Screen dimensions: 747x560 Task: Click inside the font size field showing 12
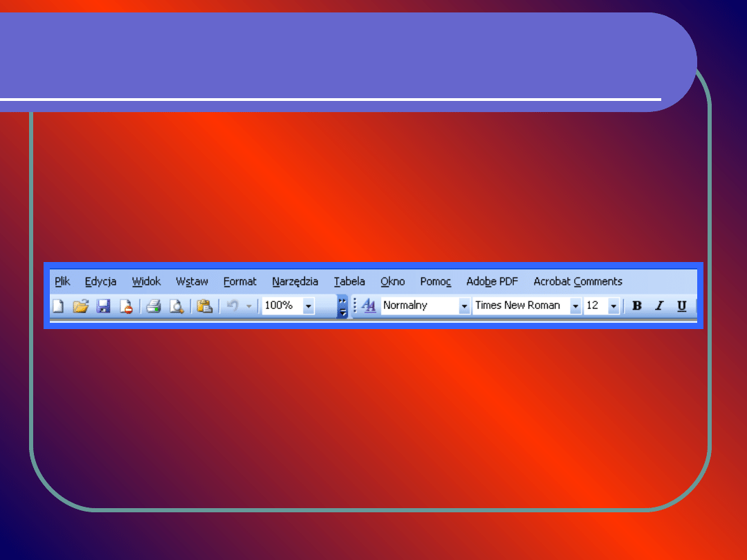pos(596,306)
